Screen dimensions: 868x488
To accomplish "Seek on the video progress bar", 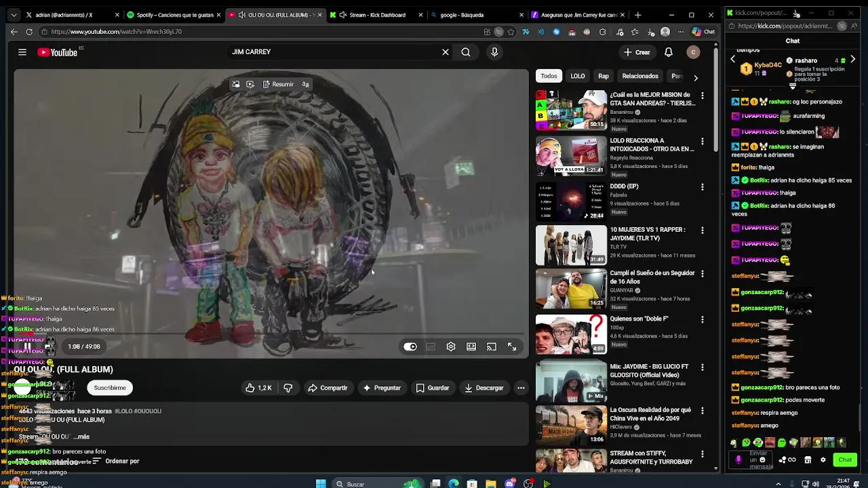I will pos(270,333).
